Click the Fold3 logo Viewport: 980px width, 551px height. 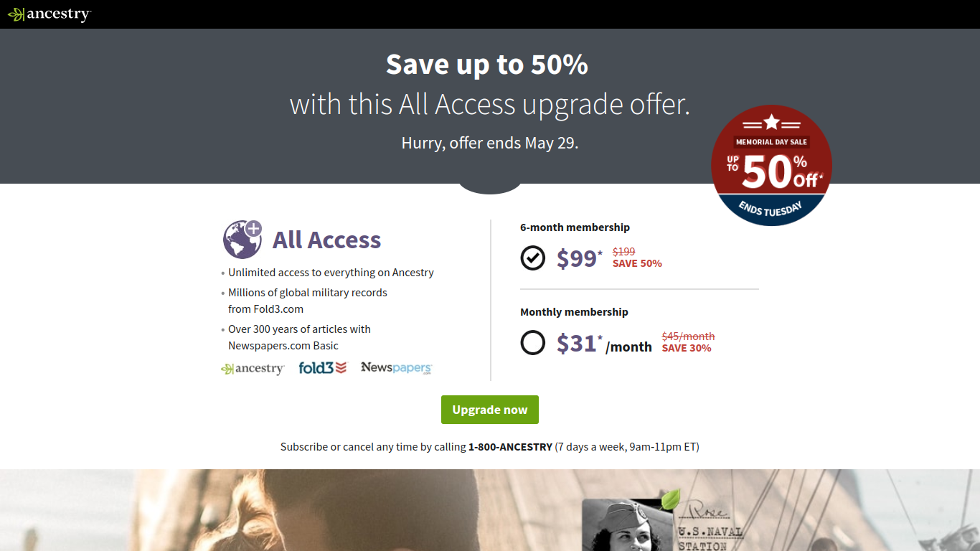point(323,368)
